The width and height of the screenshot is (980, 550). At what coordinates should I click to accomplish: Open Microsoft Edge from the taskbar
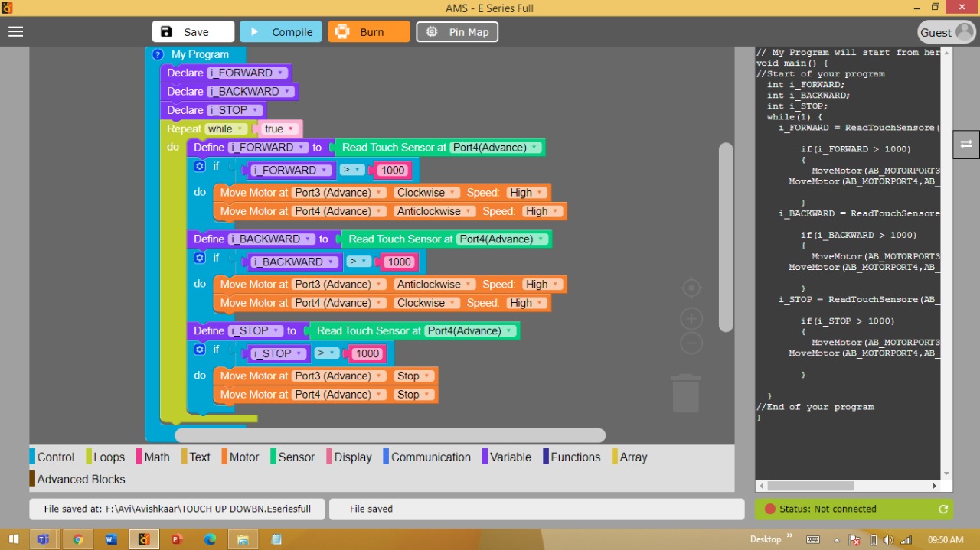click(x=211, y=539)
